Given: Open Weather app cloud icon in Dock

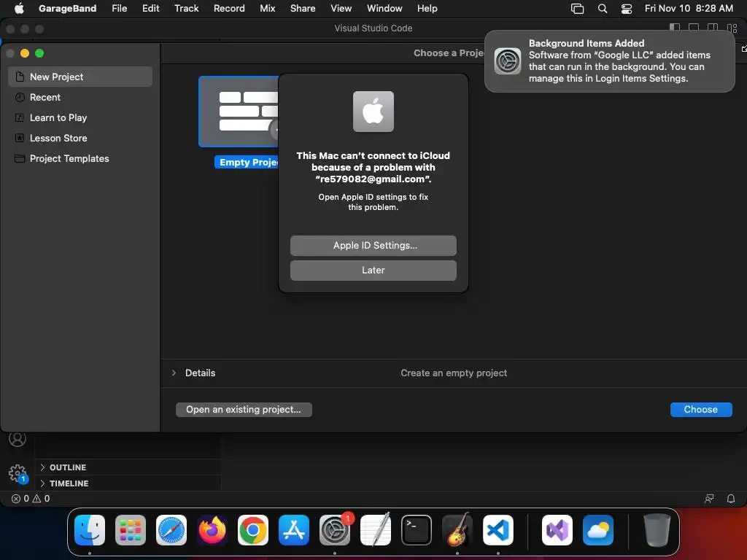Looking at the screenshot, I should tap(598, 530).
